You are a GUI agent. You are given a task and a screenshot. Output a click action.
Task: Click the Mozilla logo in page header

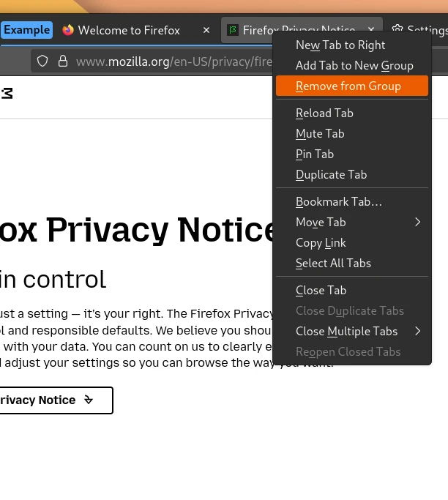[x=7, y=94]
